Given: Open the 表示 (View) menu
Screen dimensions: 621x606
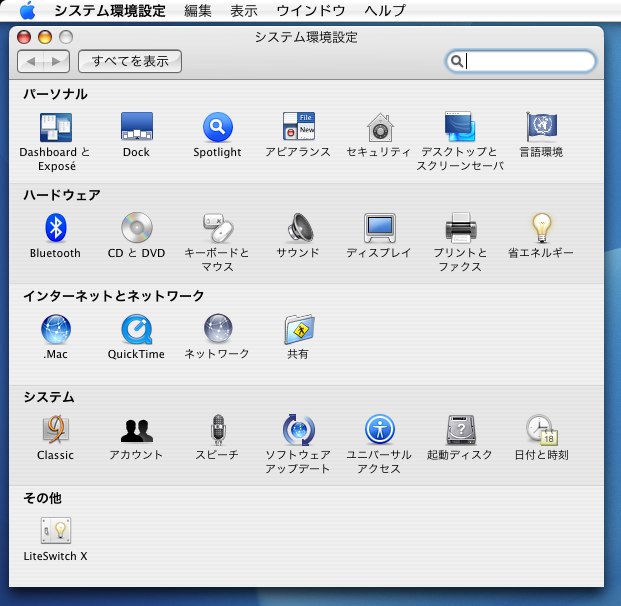Looking at the screenshot, I should click(244, 11).
